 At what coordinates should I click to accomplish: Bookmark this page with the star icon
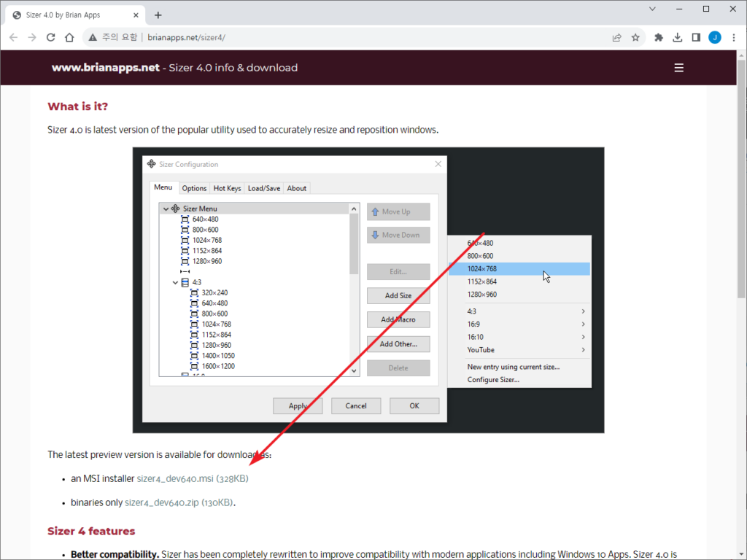tap(635, 37)
